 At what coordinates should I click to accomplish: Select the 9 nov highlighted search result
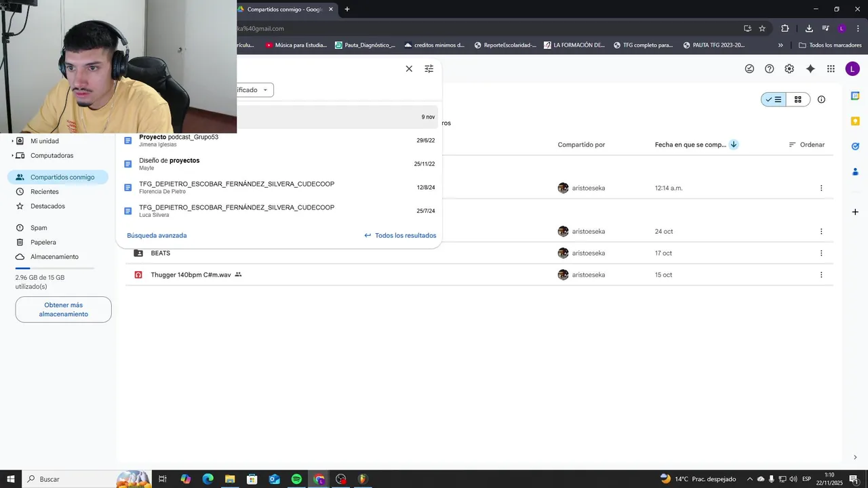click(338, 117)
